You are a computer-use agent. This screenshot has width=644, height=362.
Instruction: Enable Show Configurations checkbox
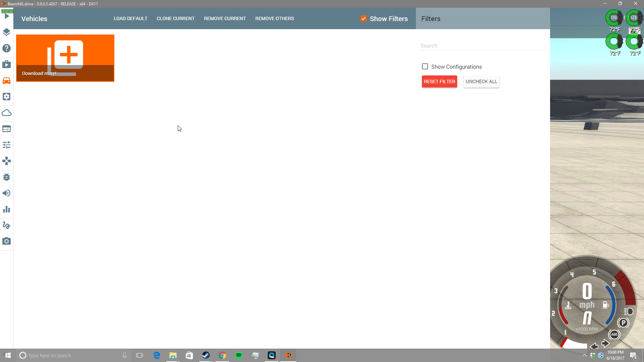[425, 66]
